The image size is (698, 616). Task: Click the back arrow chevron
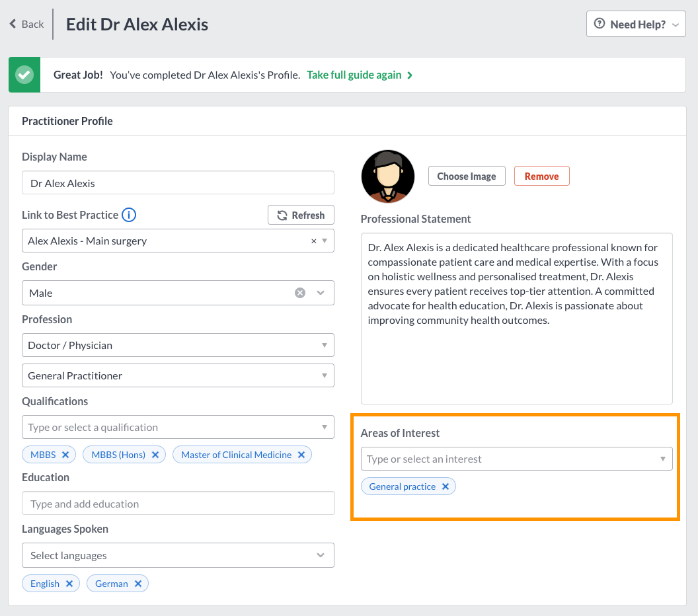coord(11,23)
